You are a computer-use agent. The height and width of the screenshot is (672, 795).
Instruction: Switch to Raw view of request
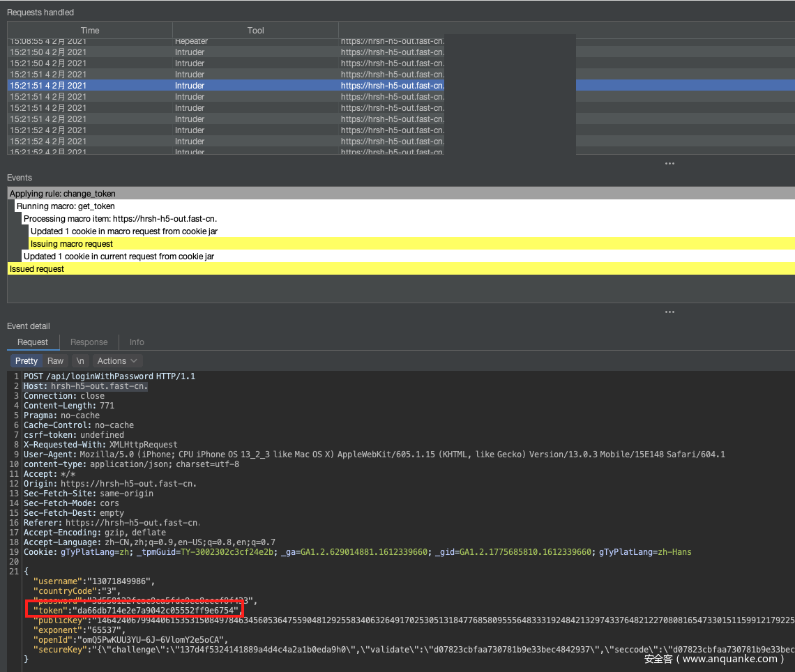(x=55, y=361)
